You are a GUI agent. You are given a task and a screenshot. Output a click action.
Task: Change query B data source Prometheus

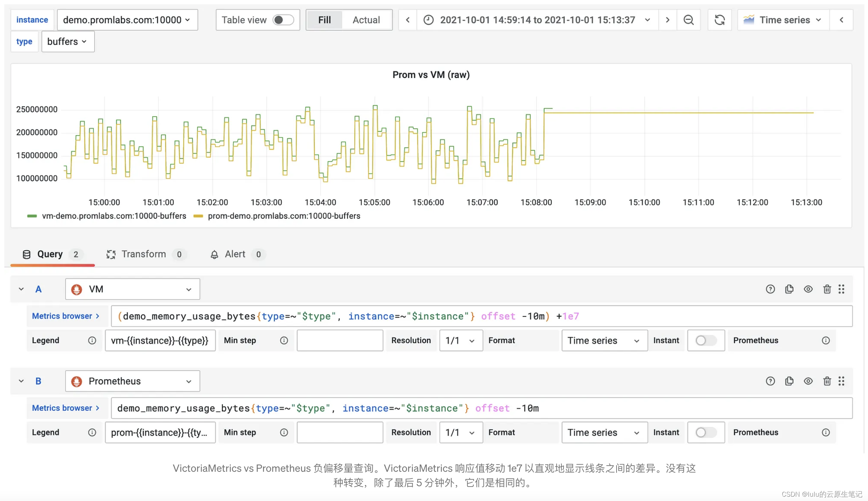[132, 381]
